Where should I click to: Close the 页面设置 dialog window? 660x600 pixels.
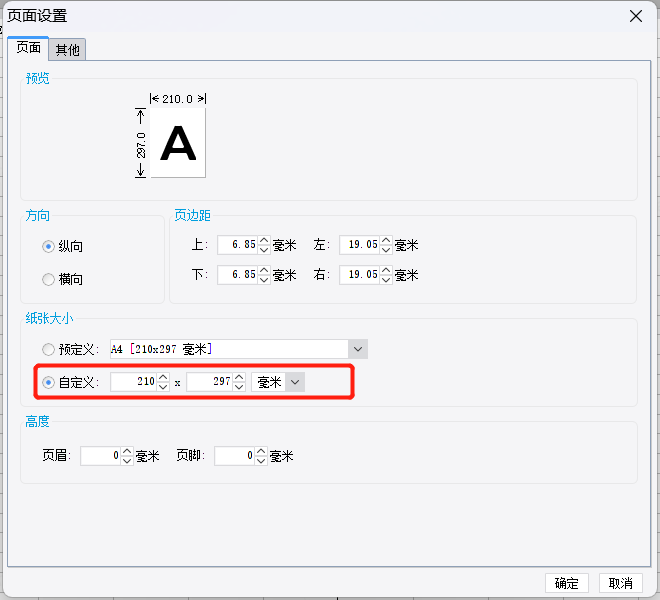click(636, 16)
